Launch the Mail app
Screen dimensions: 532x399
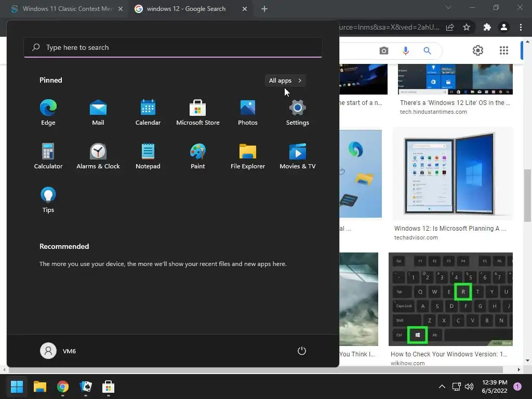coord(98,113)
